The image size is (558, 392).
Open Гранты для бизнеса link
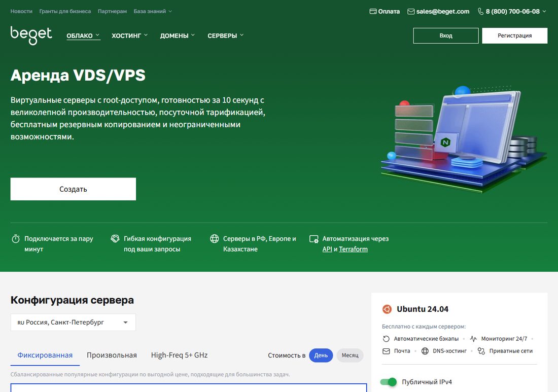click(x=65, y=11)
